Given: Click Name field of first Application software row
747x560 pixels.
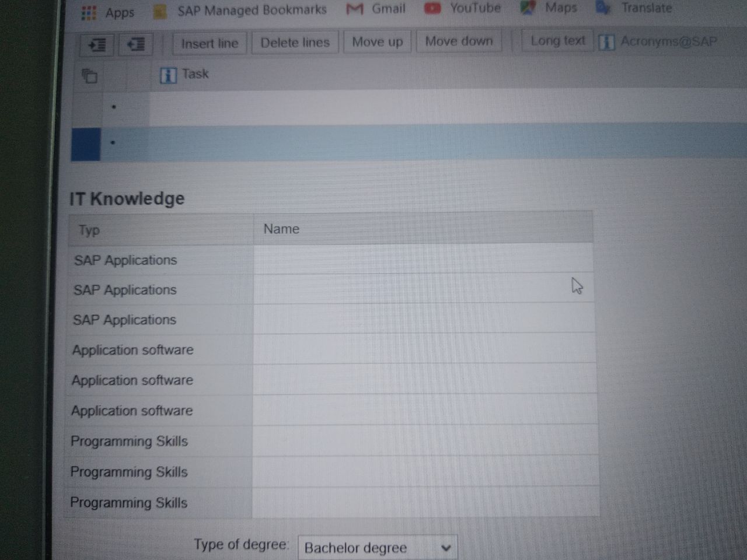Looking at the screenshot, I should pos(424,349).
